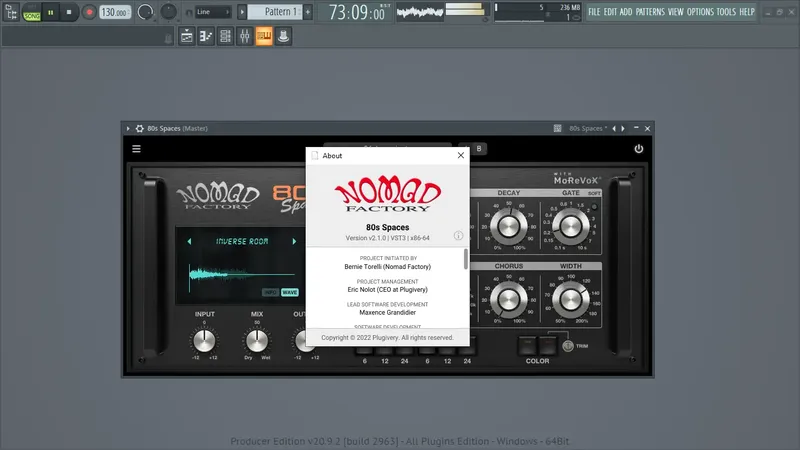The width and height of the screenshot is (800, 450).
Task: Adjust the main volume knob
Action: [x=145, y=12]
